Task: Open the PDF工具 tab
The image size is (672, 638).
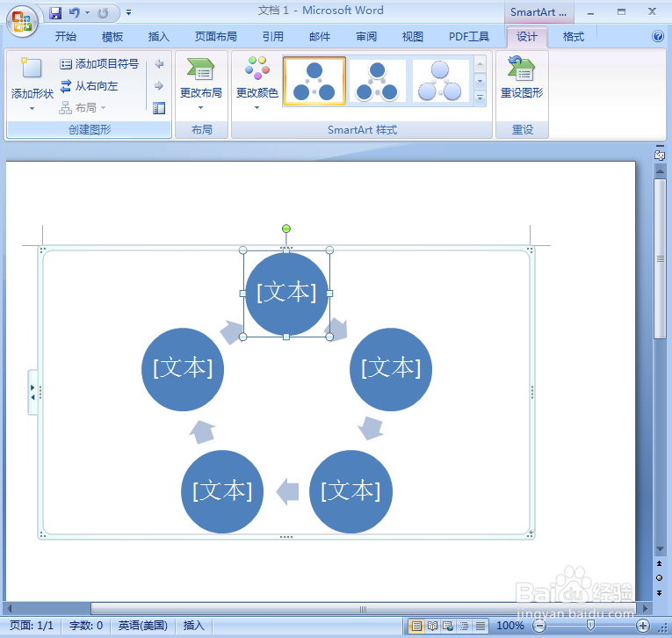Action: click(x=469, y=37)
